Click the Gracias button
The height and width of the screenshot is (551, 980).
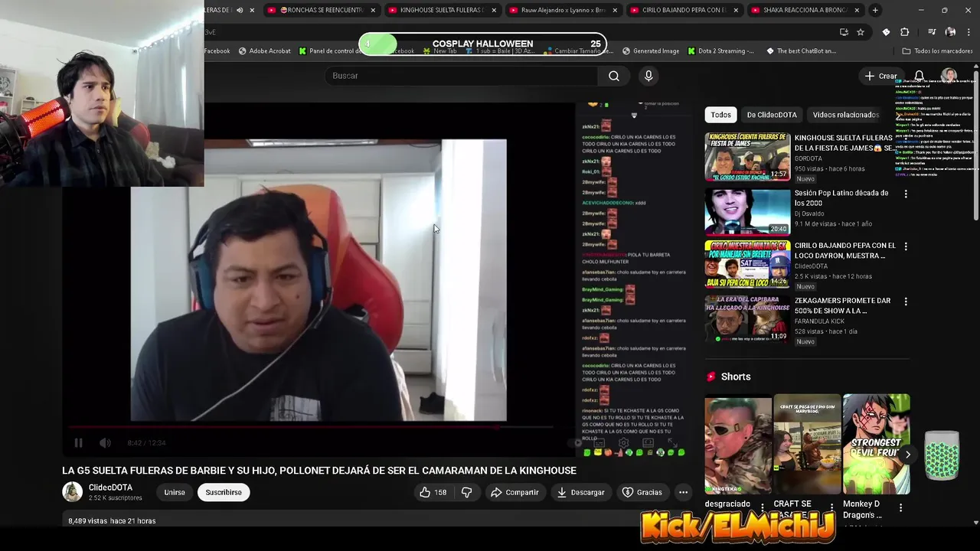tap(642, 492)
